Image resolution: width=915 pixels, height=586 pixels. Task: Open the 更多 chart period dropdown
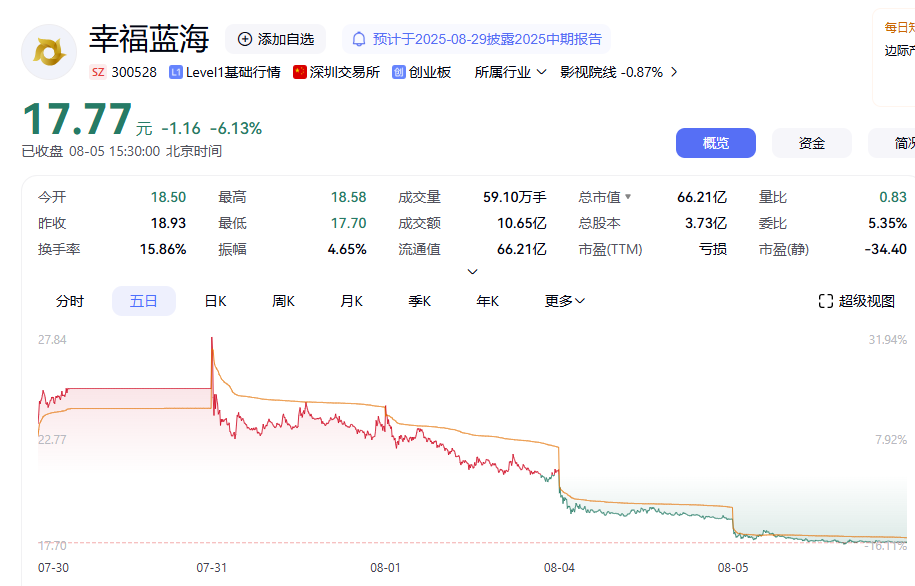coord(564,300)
